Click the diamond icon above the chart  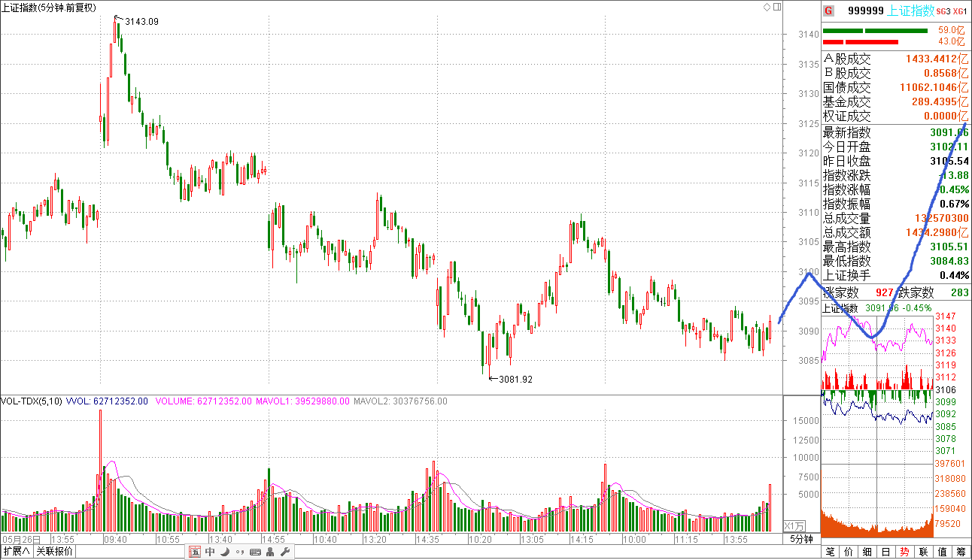(x=767, y=7)
